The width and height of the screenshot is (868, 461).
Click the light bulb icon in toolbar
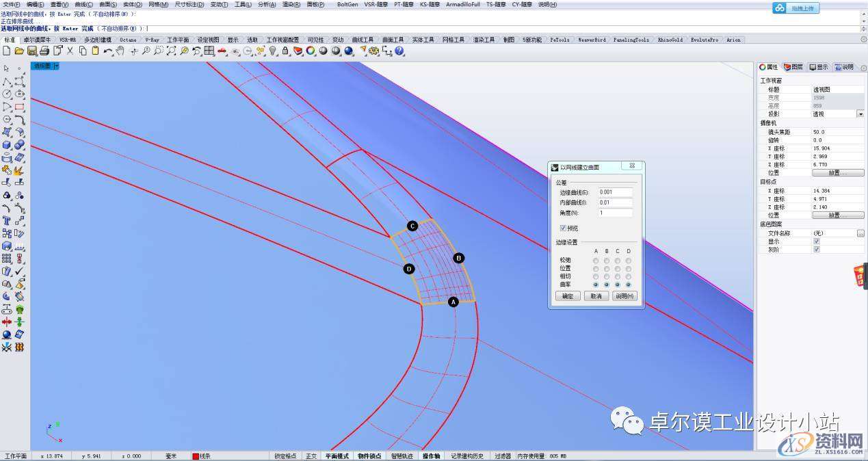(272, 51)
